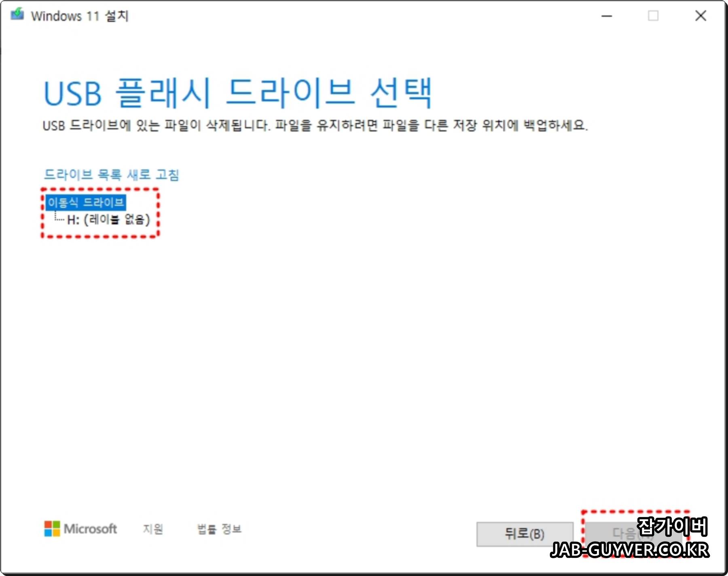Click the Microsoft logo in the footer
This screenshot has height=576, width=728.
point(80,529)
